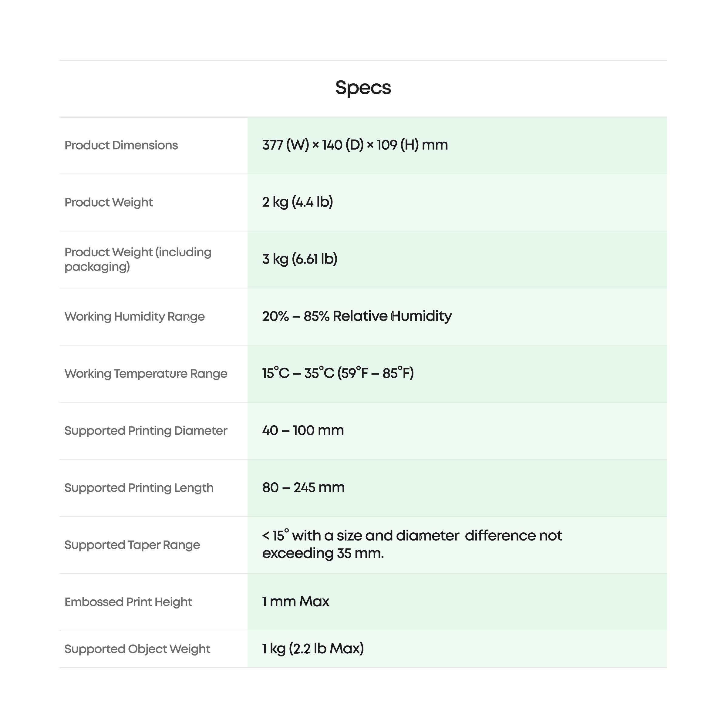Screen dimensions: 728x728
Task: Click the Product Weight label
Action: [x=109, y=202]
